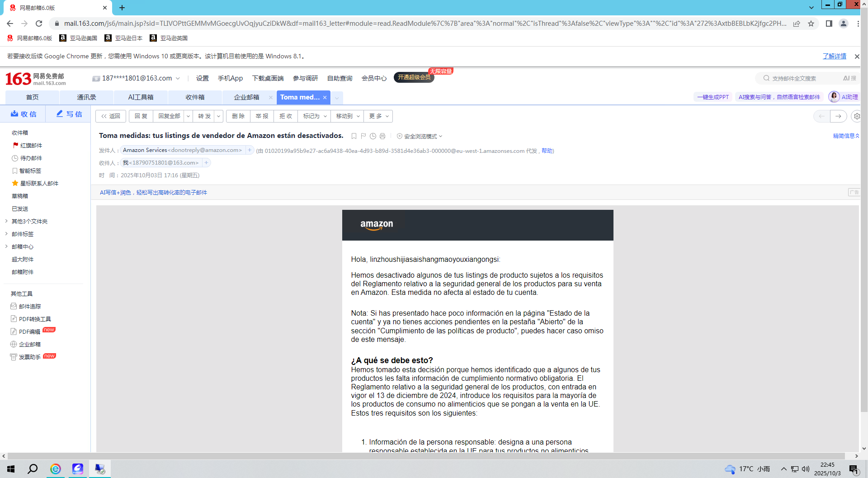Open mail settings via the gear icon
This screenshot has height=478, width=868.
coord(856,116)
